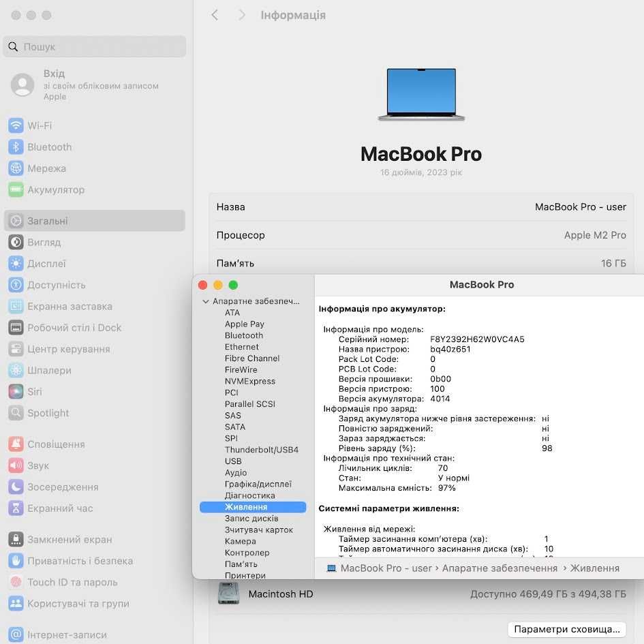Click Апаратне забезпечення in path bar

tap(500, 568)
